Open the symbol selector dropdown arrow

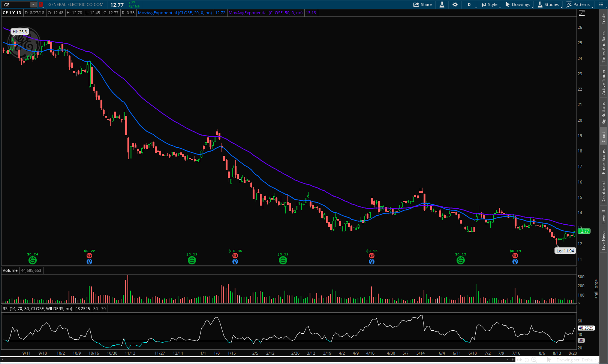pyautogui.click(x=33, y=4)
